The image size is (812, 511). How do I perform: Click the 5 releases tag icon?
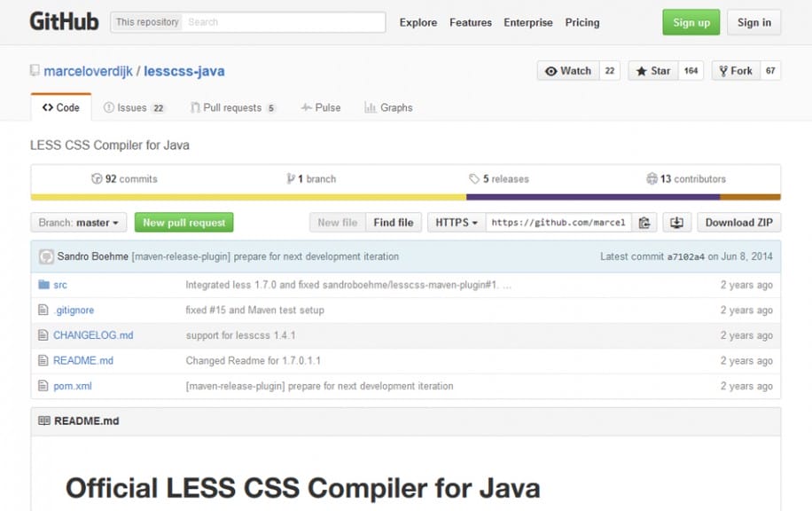pos(474,179)
